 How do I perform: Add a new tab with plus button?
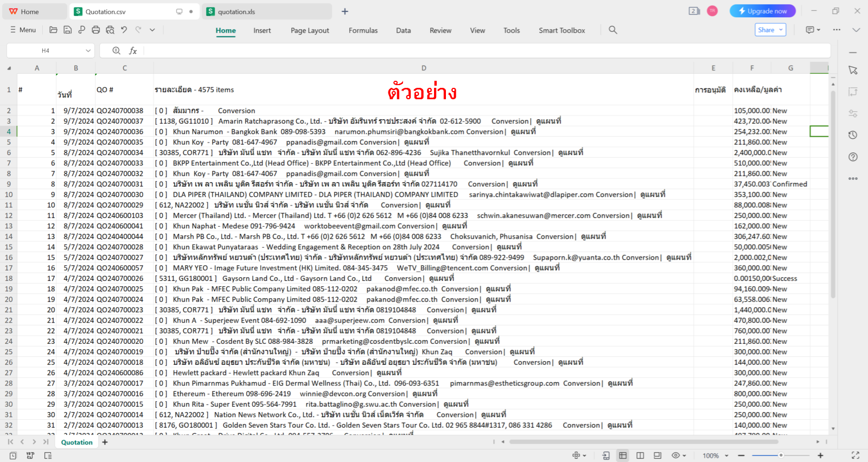coord(345,11)
